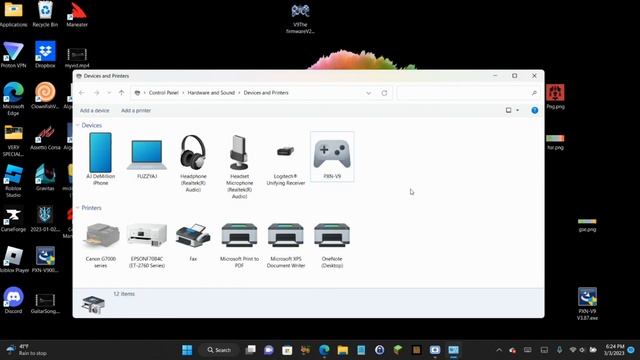Select the Canon G7000 series printer
The image size is (640, 360).
click(100, 245)
